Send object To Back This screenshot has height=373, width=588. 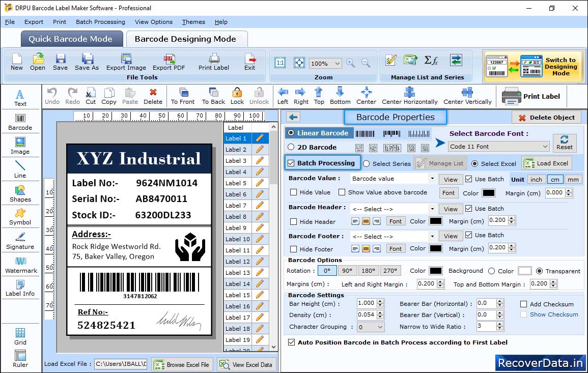pyautogui.click(x=213, y=96)
